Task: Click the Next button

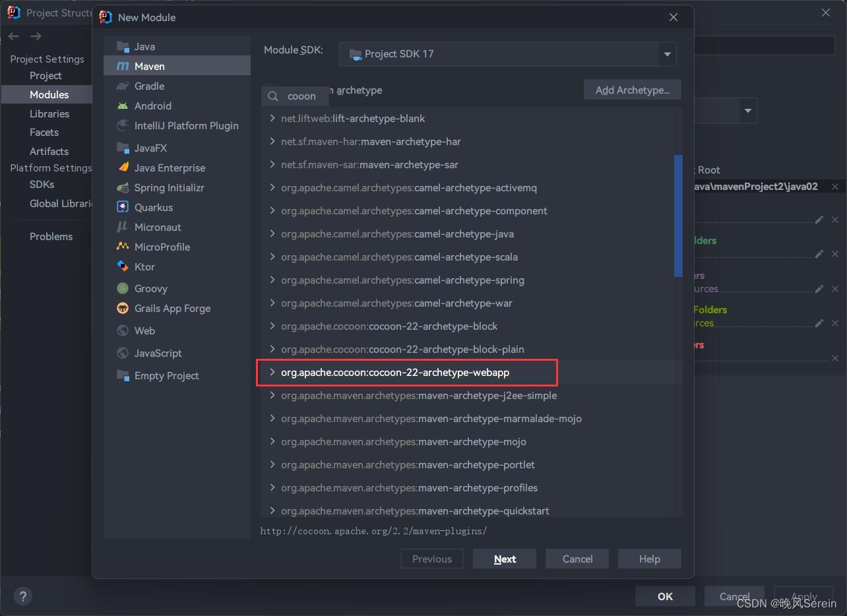Action: (505, 559)
